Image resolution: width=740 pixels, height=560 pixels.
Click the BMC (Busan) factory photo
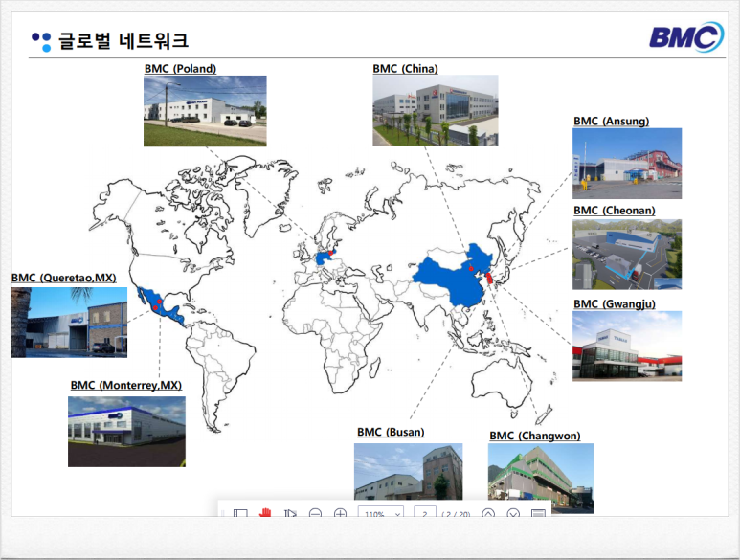[409, 471]
